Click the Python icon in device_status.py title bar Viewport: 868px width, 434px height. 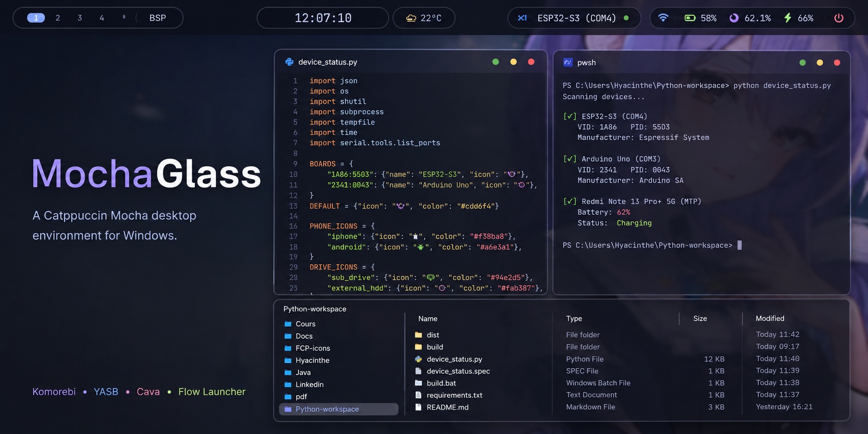pyautogui.click(x=289, y=62)
